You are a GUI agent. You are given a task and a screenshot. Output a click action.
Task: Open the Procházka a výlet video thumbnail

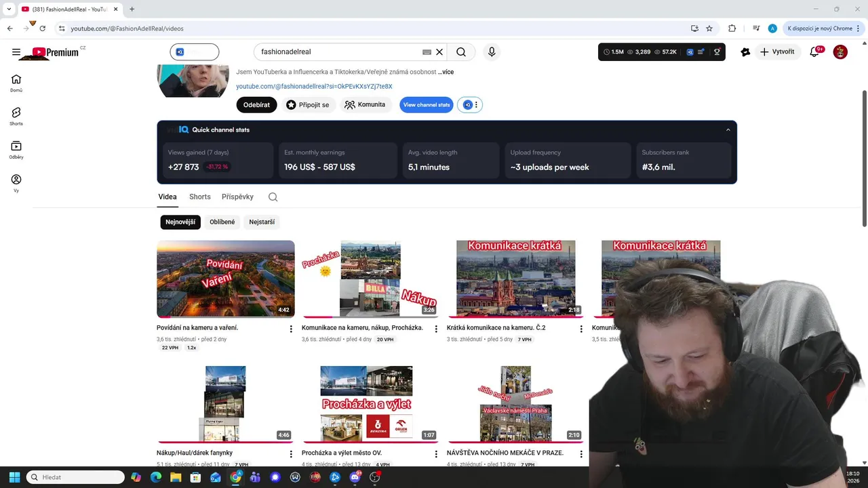pos(371,404)
